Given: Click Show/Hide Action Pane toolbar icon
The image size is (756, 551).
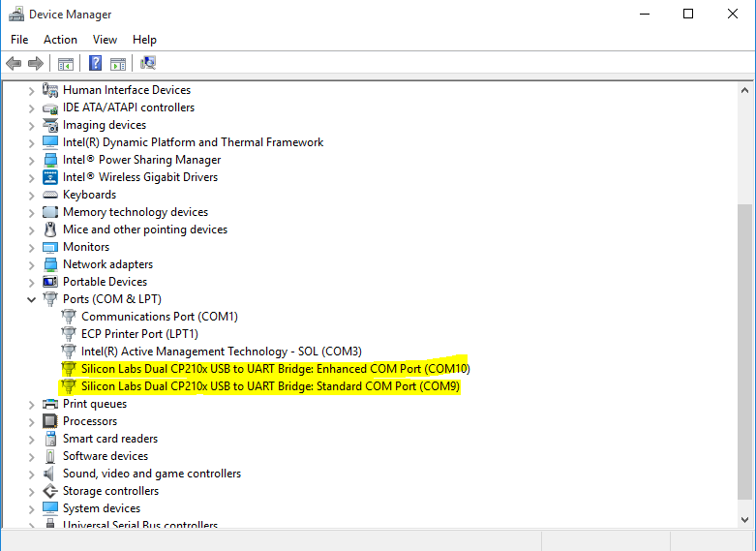Looking at the screenshot, I should [118, 63].
